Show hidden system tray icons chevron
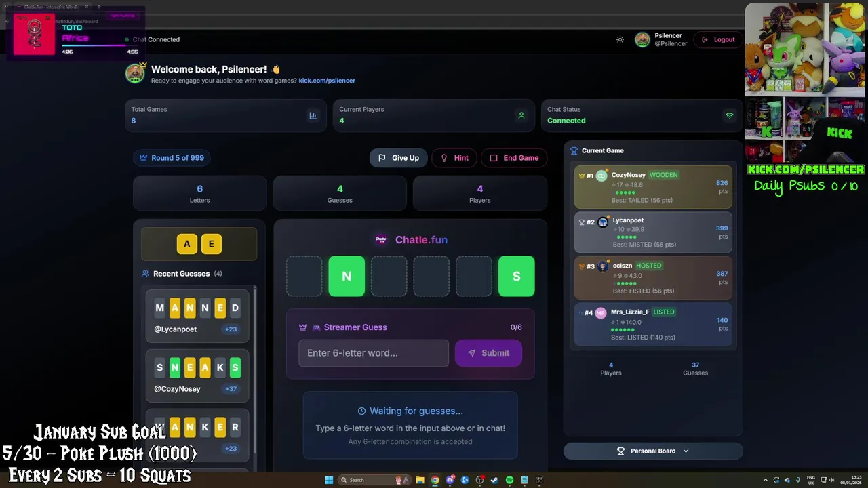The height and width of the screenshot is (488, 868). (x=766, y=480)
